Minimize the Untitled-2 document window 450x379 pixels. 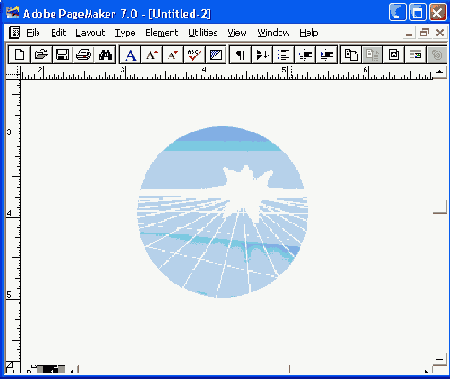[409, 33]
